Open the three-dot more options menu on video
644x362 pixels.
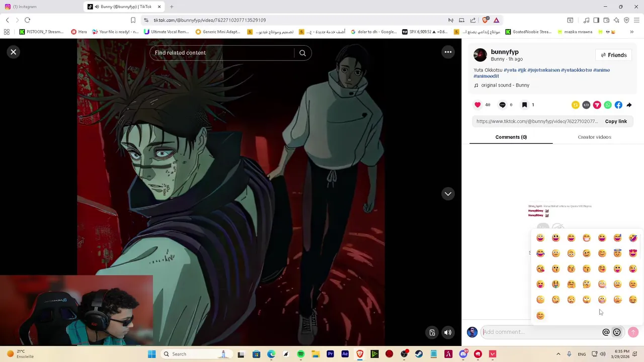click(x=448, y=52)
